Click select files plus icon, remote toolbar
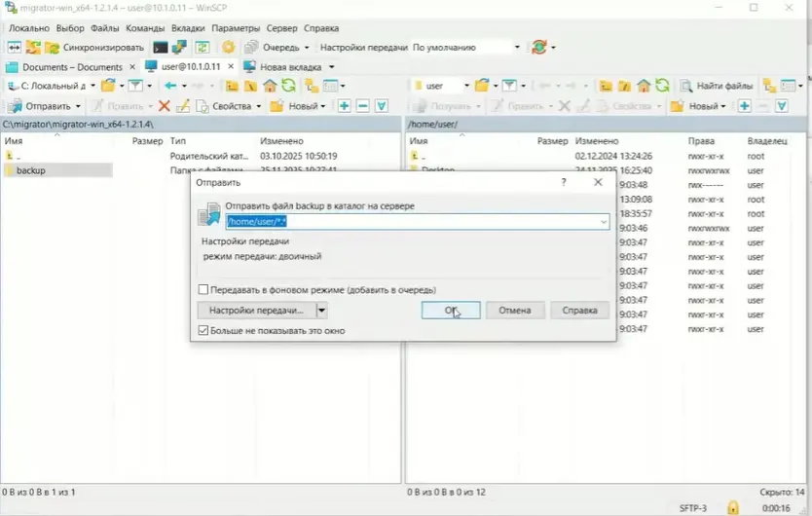 744,106
